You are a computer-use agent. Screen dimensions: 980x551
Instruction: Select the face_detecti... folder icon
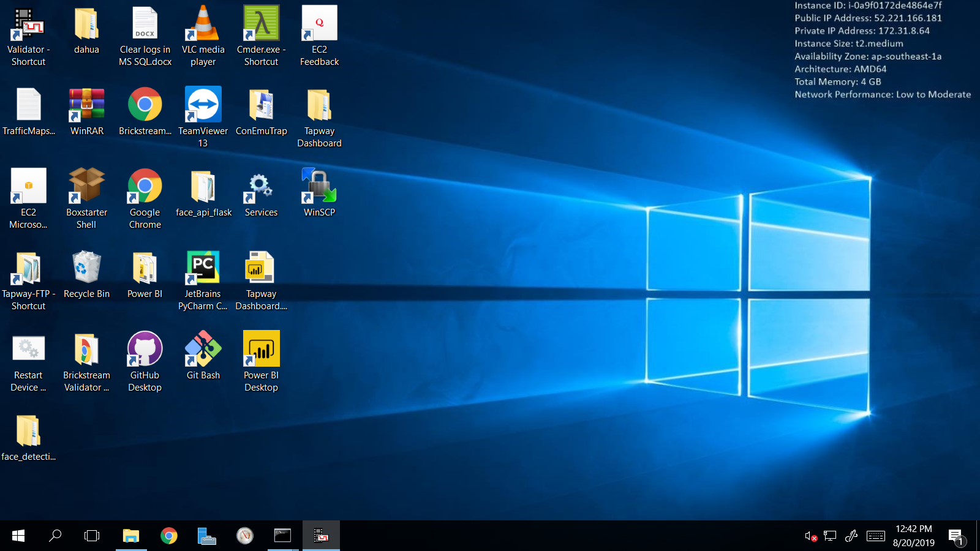tap(29, 438)
